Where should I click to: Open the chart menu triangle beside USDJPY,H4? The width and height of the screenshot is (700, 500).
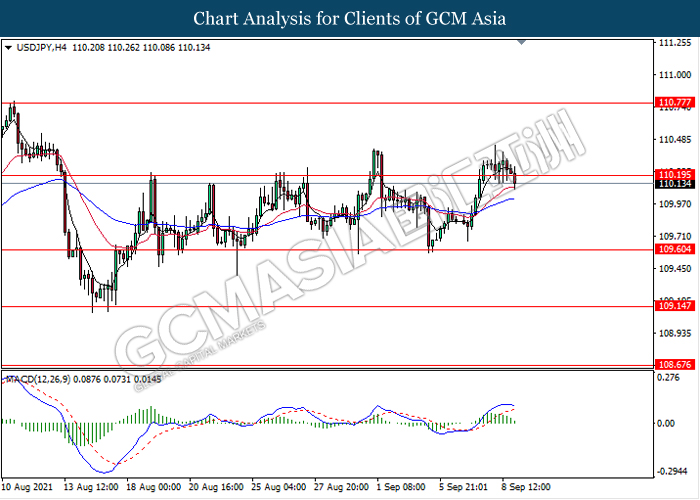tap(8, 48)
